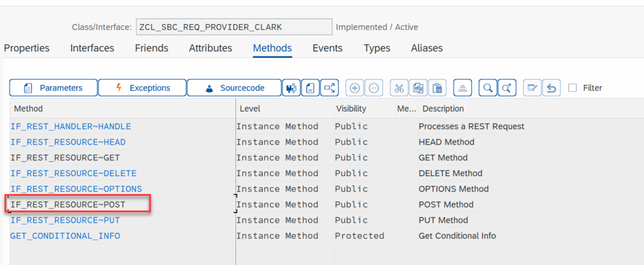Viewport: 644px width, 265px height.
Task: Open the Exceptions view
Action: click(142, 87)
